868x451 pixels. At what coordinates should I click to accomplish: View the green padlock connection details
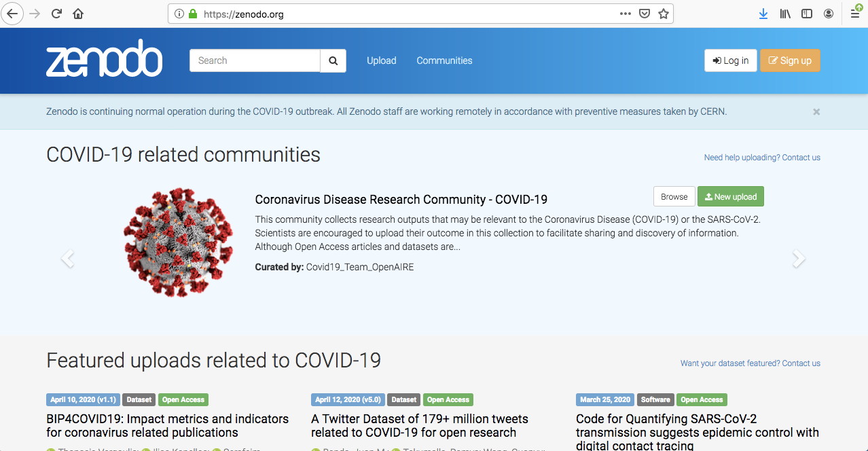[x=193, y=14]
